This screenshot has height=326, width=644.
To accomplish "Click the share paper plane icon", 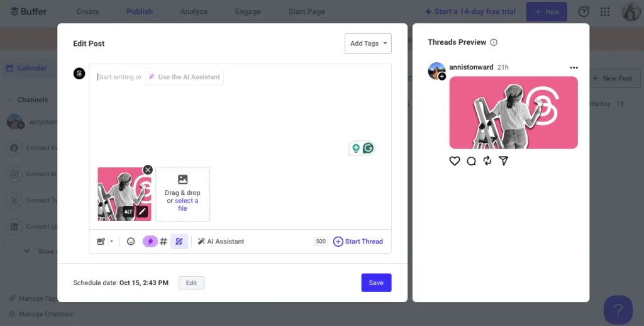I will pyautogui.click(x=504, y=160).
